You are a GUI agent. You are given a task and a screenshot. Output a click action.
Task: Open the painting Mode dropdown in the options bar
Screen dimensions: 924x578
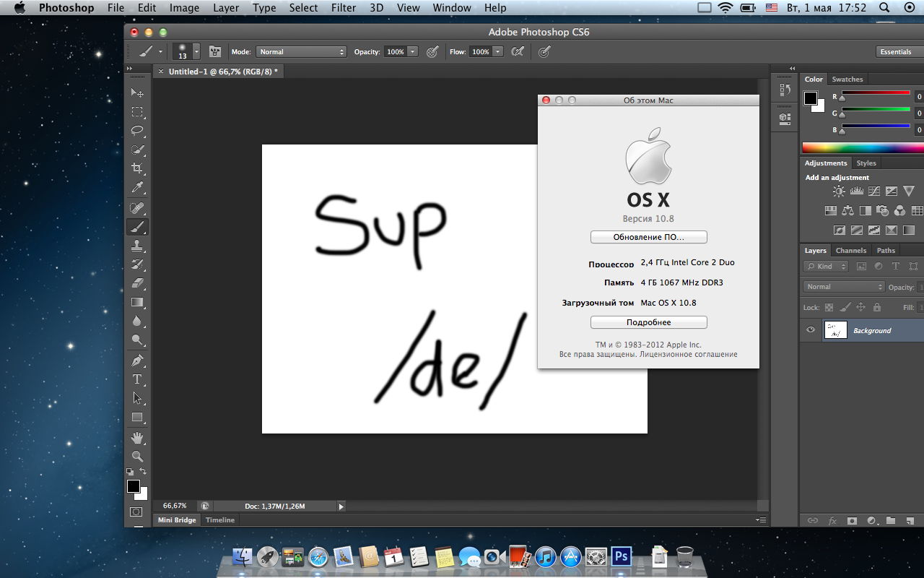[302, 52]
